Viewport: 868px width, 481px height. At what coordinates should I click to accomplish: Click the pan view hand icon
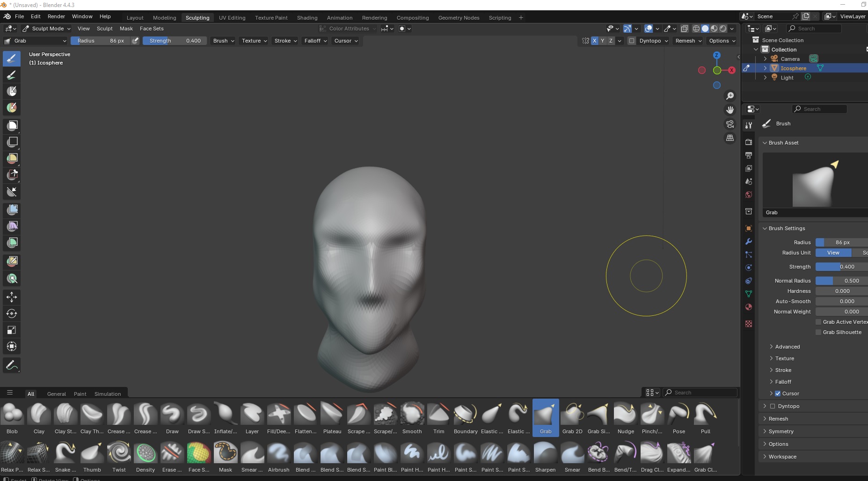[730, 110]
